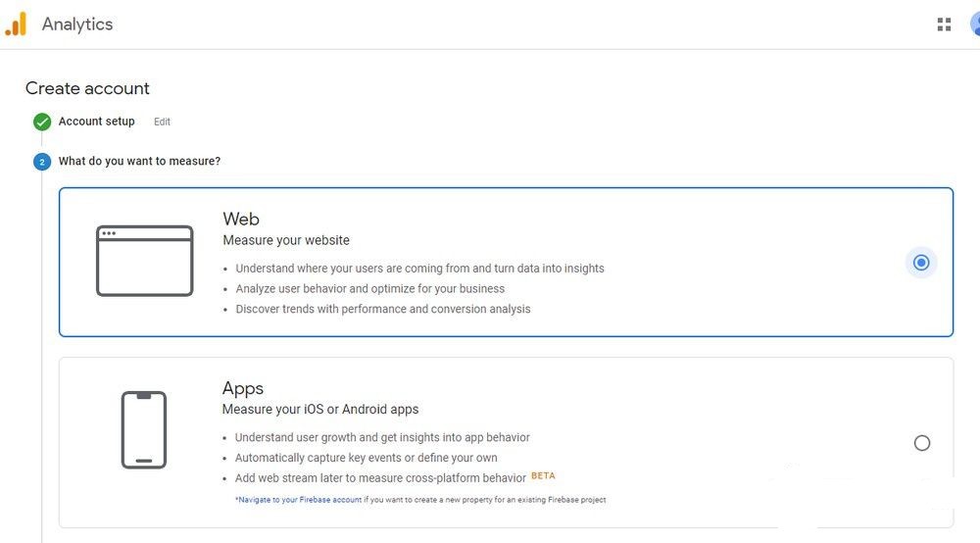Expand the Account setup step

pyautogui.click(x=96, y=122)
